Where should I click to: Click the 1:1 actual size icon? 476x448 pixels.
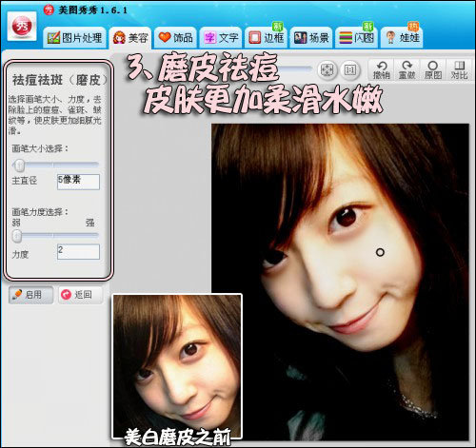350,69
